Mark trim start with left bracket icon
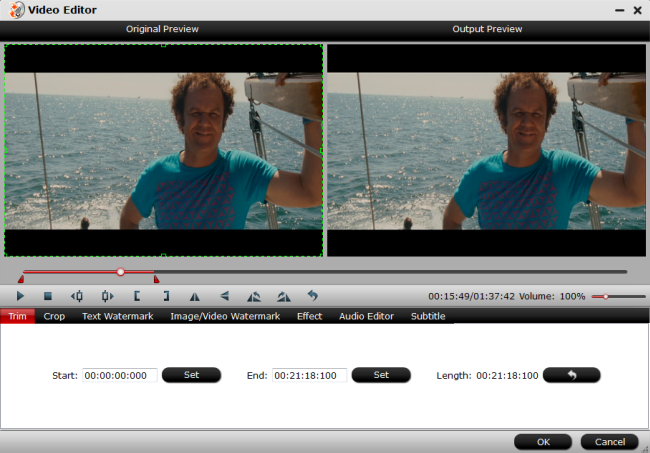 (137, 296)
